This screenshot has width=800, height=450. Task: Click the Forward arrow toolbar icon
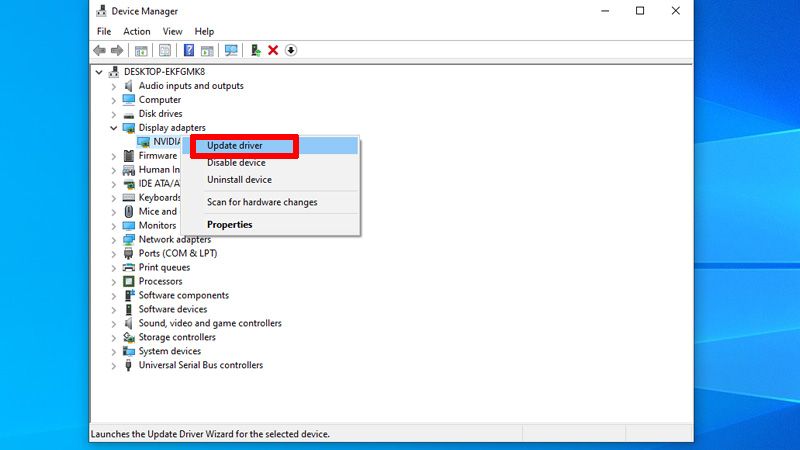click(117, 50)
